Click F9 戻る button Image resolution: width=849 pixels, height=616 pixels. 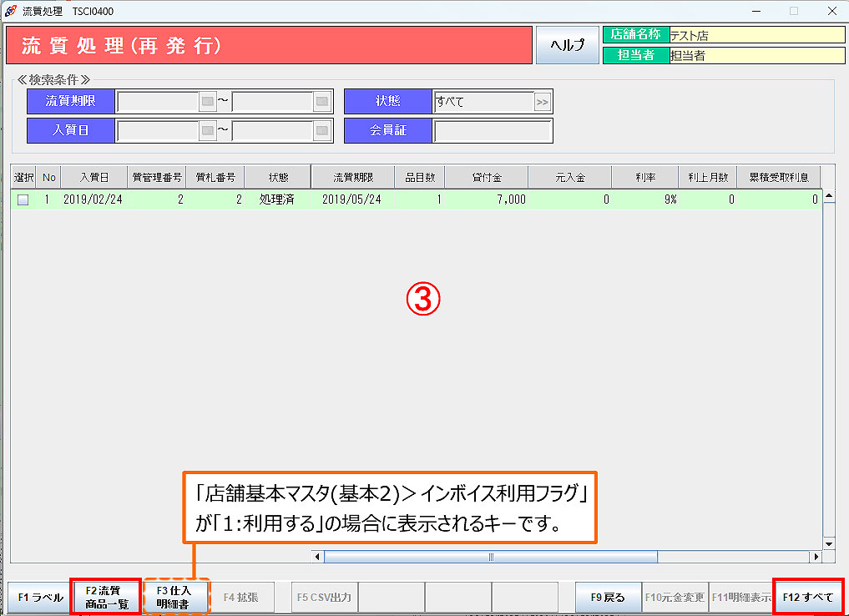click(608, 597)
